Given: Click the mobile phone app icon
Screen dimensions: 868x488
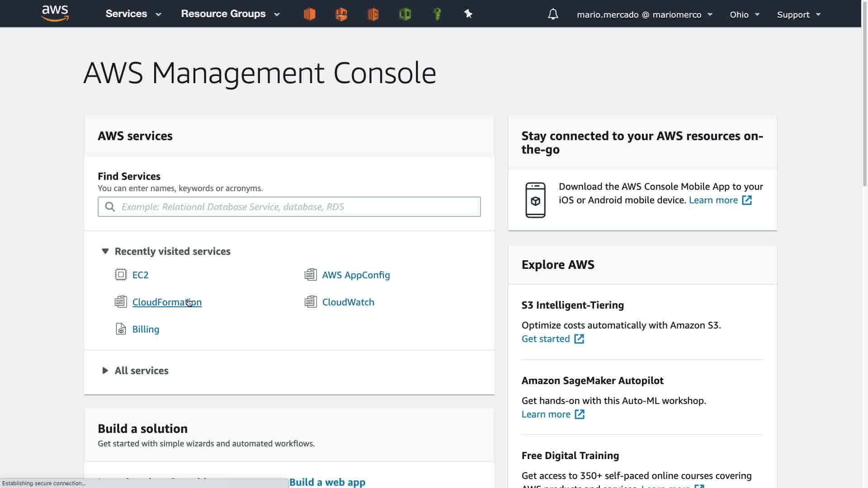Looking at the screenshot, I should click(535, 200).
